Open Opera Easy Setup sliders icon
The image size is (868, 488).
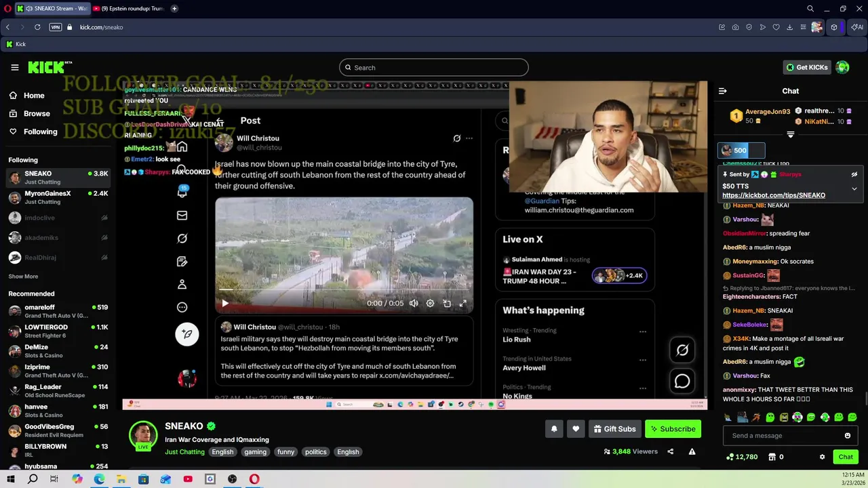click(804, 27)
